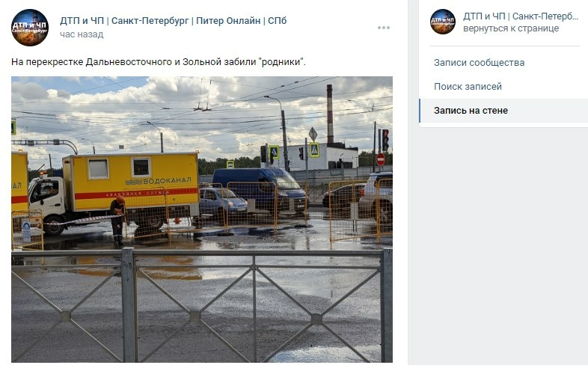Viewport: 588px width, 365px height.
Task: Open the post's community avatar
Action: 30,28
